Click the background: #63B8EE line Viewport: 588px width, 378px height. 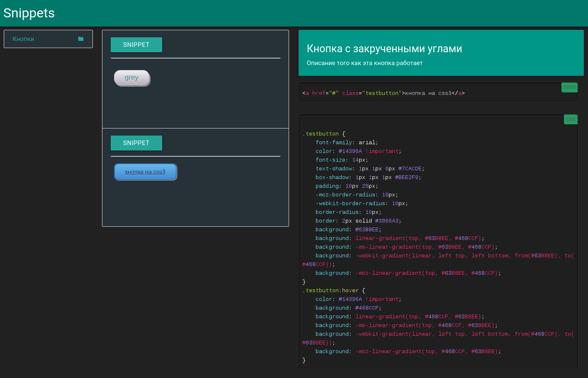pyautogui.click(x=348, y=230)
